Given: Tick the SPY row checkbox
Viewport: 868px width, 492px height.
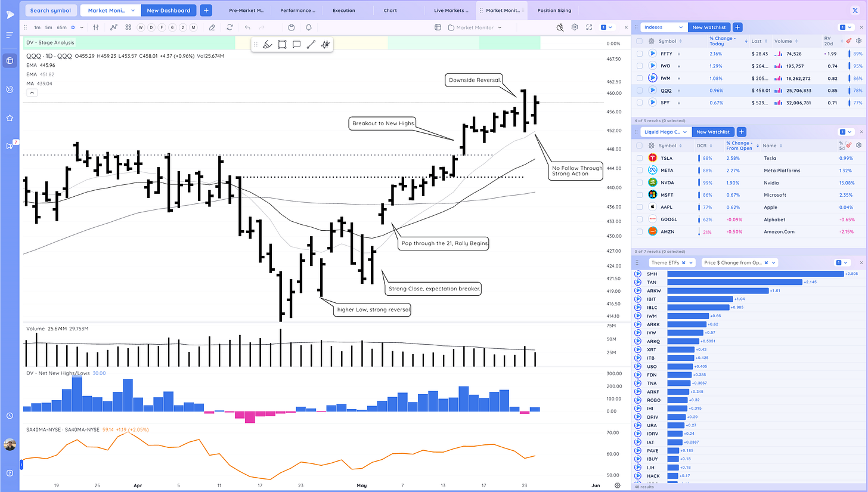Looking at the screenshot, I should point(640,103).
